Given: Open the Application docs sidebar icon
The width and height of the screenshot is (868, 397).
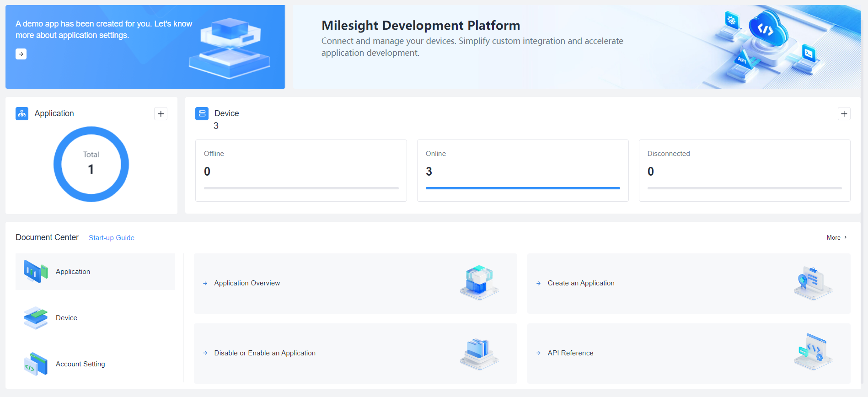Looking at the screenshot, I should click(x=36, y=272).
